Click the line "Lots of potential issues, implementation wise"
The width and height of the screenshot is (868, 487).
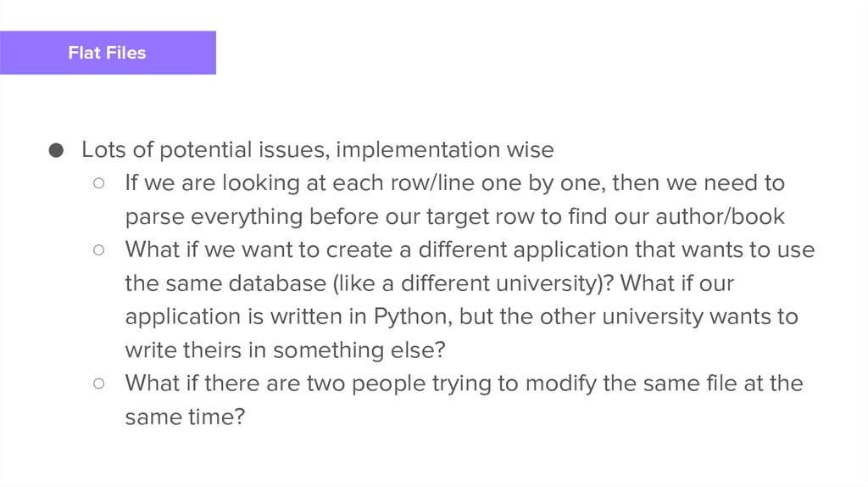(x=317, y=150)
